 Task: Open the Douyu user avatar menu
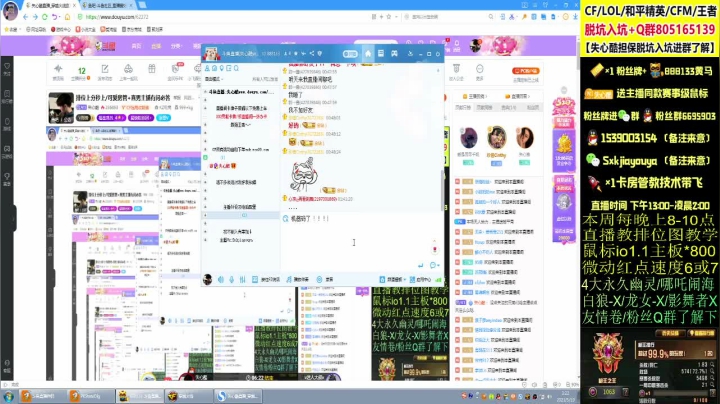pyautogui.click(x=476, y=45)
